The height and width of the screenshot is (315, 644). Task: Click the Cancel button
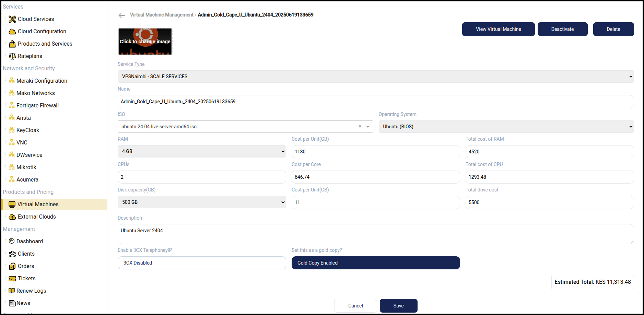pyautogui.click(x=355, y=306)
